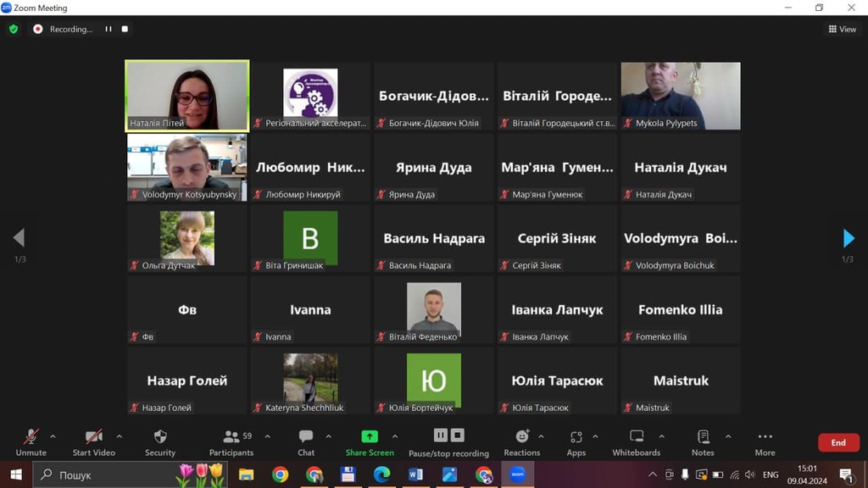Open the View layout menu
Viewport: 868px width, 488px height.
[x=843, y=29]
